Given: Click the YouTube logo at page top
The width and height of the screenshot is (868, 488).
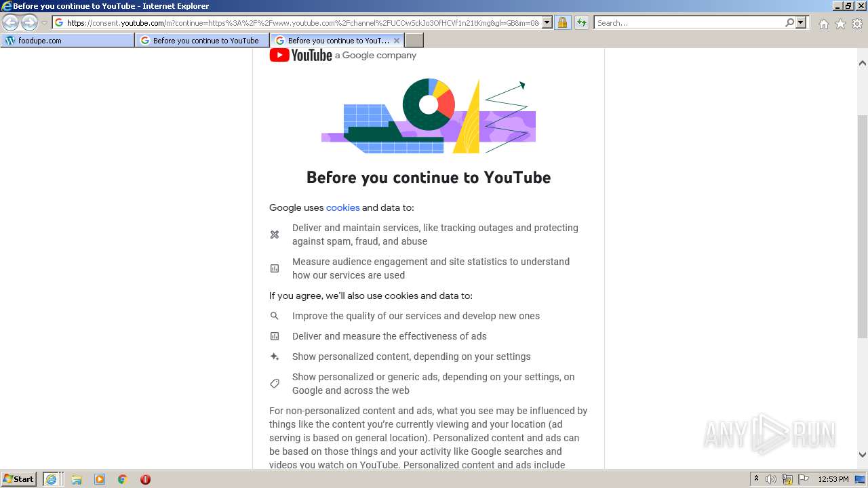Looking at the screenshot, I should tap(300, 55).
